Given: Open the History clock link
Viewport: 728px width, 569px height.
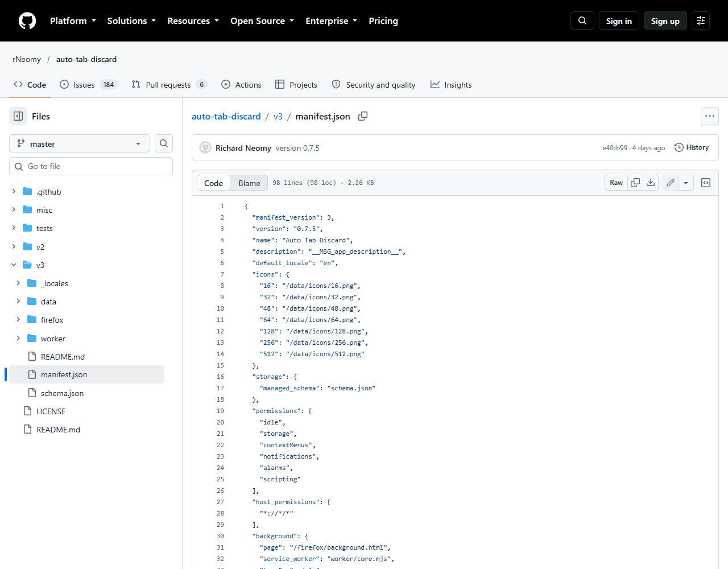Looking at the screenshot, I should (x=692, y=147).
